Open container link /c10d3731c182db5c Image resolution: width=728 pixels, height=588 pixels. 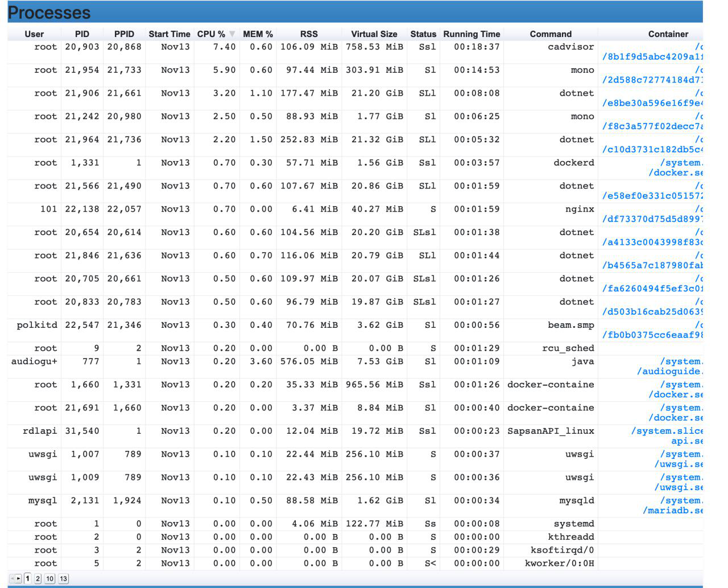pos(652,145)
